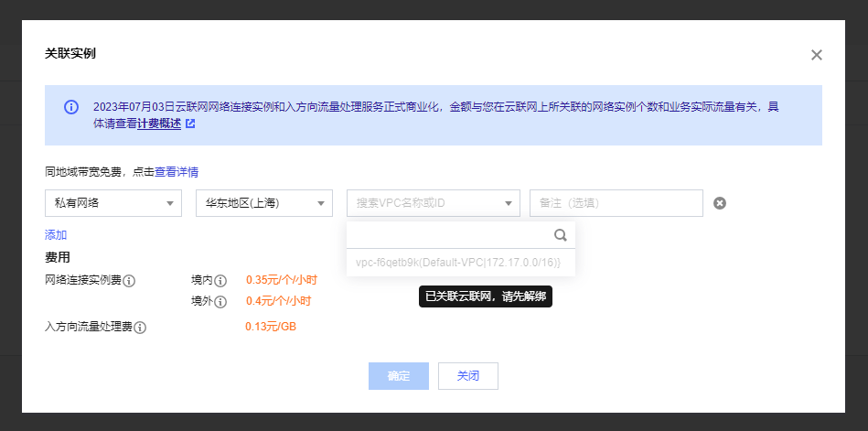Click the 备注(选填) input field
The image size is (868, 431).
616,203
